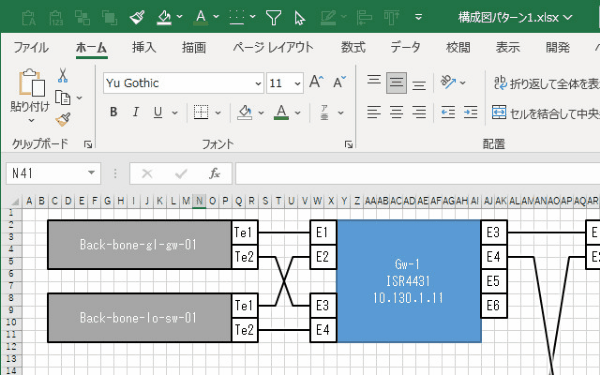
Task: Open the データ tab
Action: click(405, 47)
